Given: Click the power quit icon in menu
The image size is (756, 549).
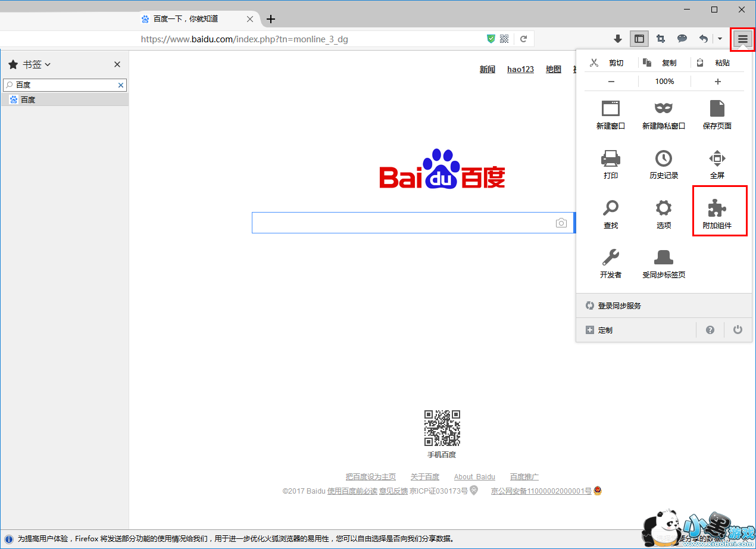Looking at the screenshot, I should (738, 330).
